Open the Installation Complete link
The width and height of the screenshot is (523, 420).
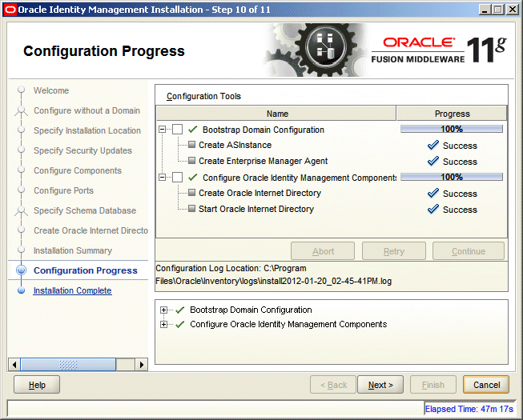72,290
